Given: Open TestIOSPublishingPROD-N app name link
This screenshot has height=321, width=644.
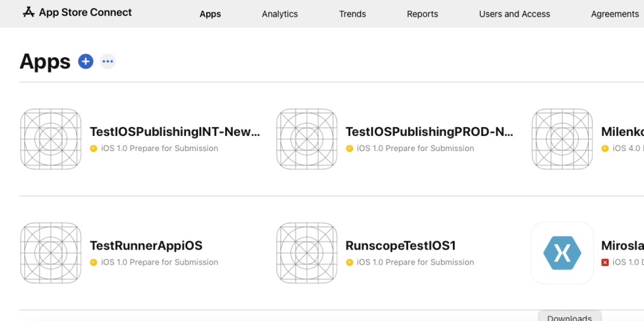Looking at the screenshot, I should point(429,132).
